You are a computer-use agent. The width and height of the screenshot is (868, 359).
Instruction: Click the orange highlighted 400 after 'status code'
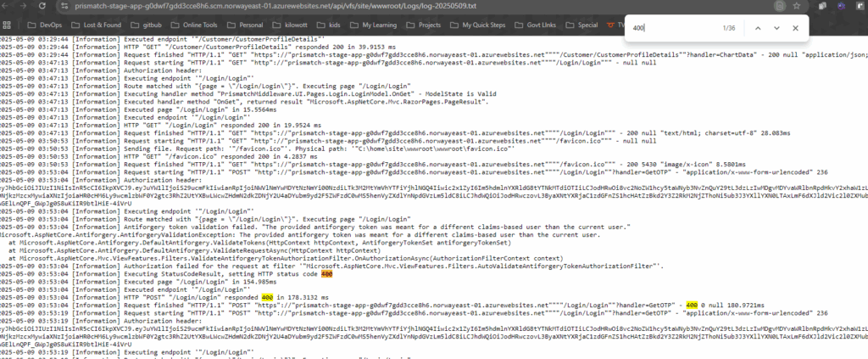(x=326, y=274)
